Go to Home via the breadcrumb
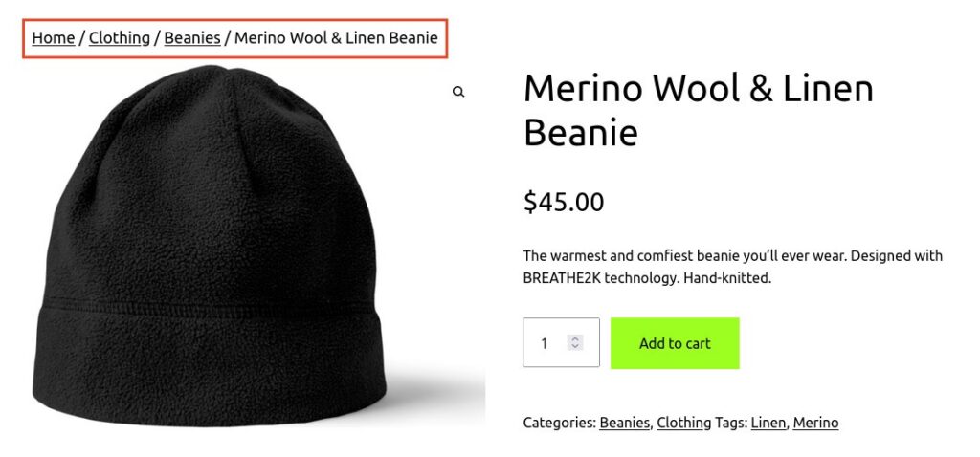This screenshot has width=980, height=457. pos(53,38)
